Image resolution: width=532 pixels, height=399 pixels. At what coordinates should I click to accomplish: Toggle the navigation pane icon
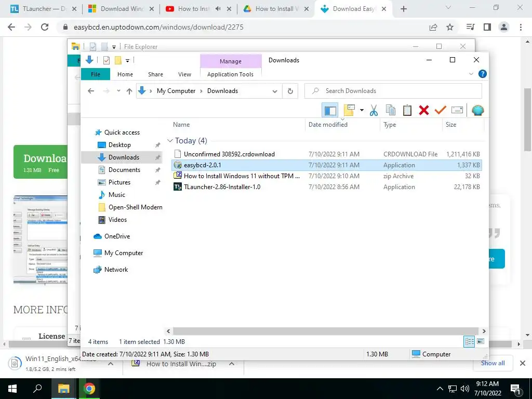click(330, 110)
